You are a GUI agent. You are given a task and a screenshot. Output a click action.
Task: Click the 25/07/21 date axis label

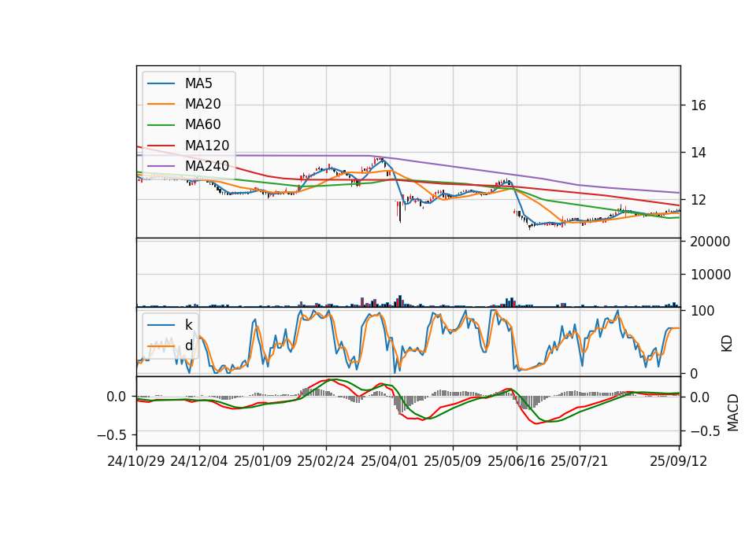point(580,461)
